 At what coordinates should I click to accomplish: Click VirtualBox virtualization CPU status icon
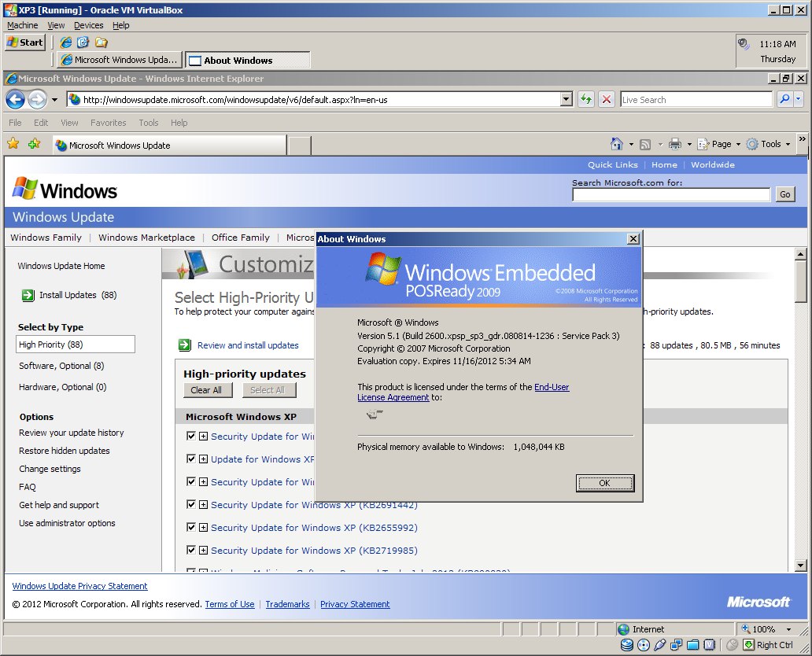click(710, 645)
